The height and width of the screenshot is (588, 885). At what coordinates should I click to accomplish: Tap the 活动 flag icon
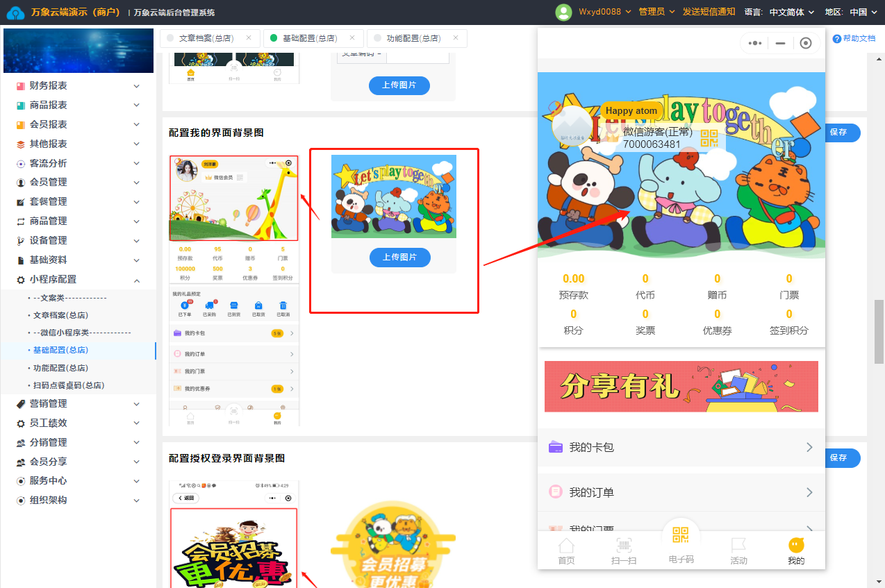[x=738, y=546]
